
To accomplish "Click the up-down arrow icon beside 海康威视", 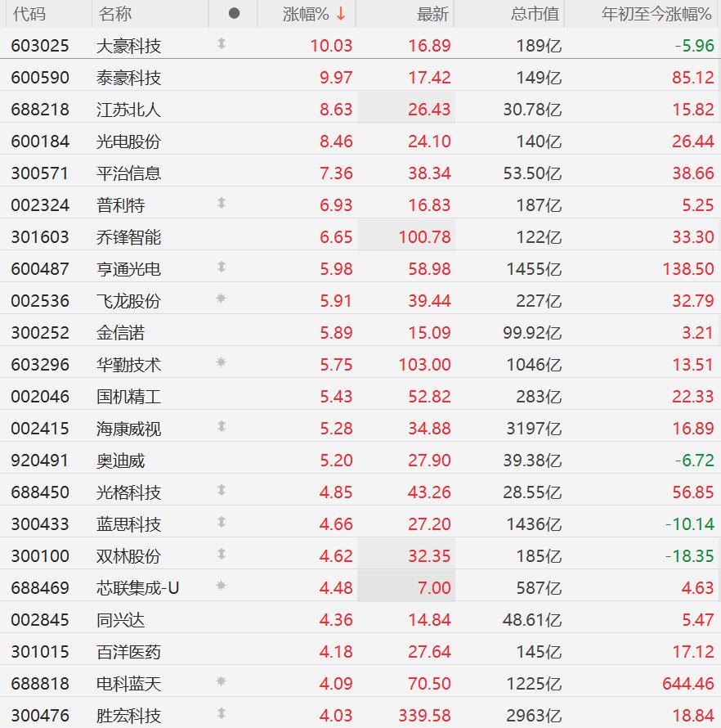I will tap(221, 427).
